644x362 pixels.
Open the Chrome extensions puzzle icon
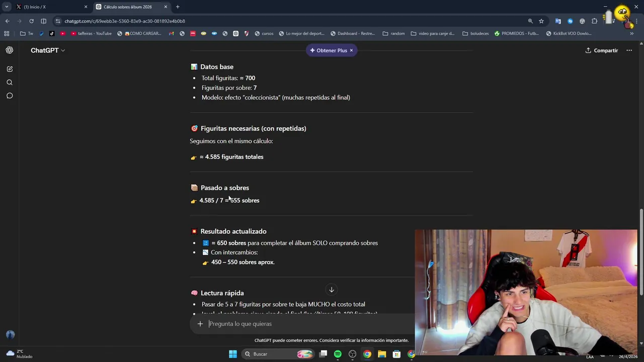pos(594,21)
